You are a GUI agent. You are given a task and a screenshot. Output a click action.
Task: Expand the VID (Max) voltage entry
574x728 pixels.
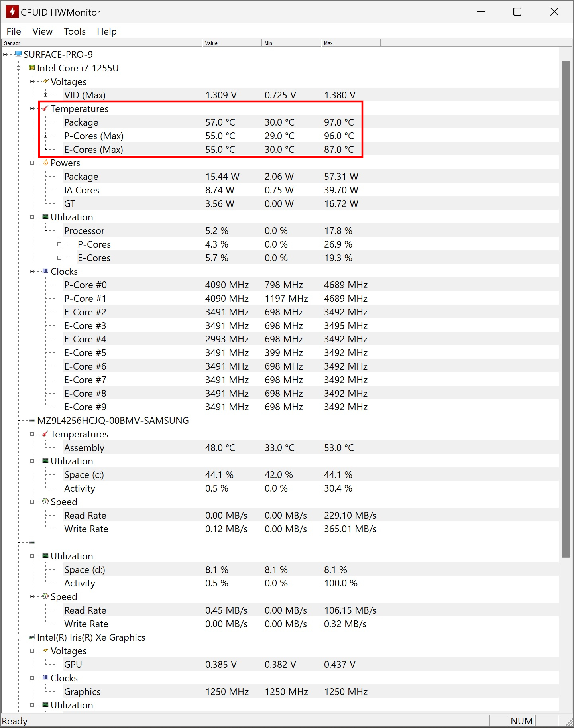pos(45,95)
